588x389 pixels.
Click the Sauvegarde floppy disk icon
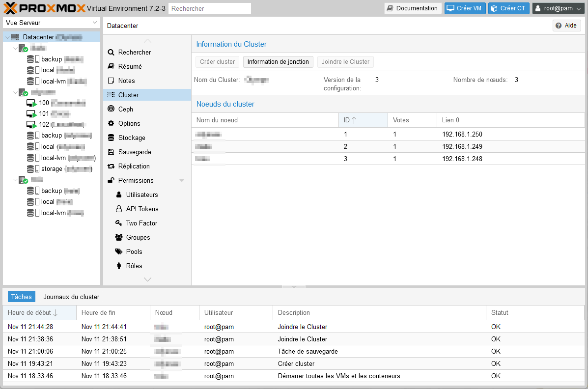point(111,152)
